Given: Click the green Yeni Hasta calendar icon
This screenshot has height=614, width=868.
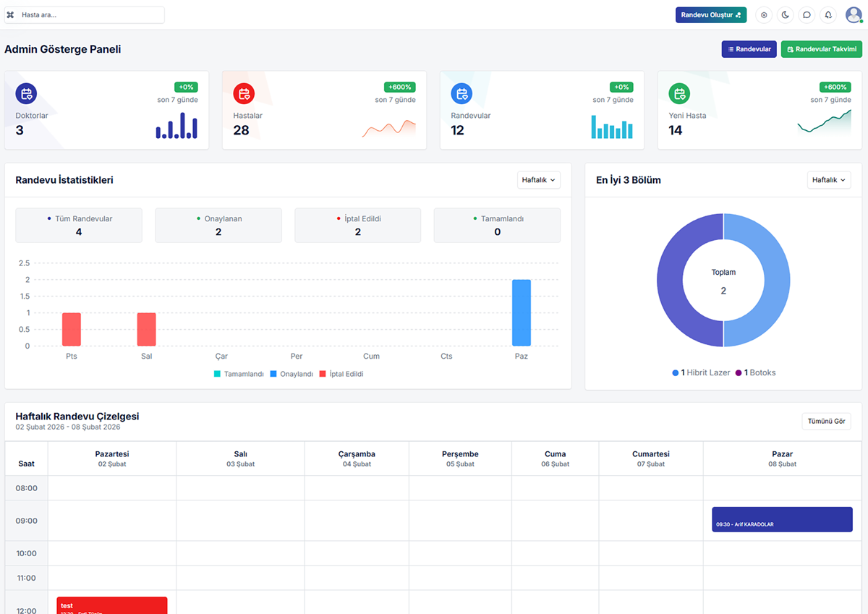Looking at the screenshot, I should tap(679, 93).
